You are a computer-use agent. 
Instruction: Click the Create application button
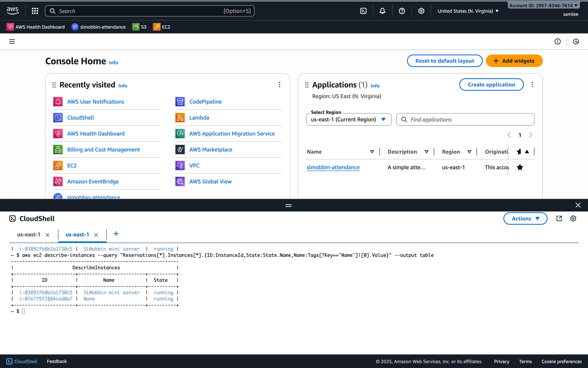(491, 85)
